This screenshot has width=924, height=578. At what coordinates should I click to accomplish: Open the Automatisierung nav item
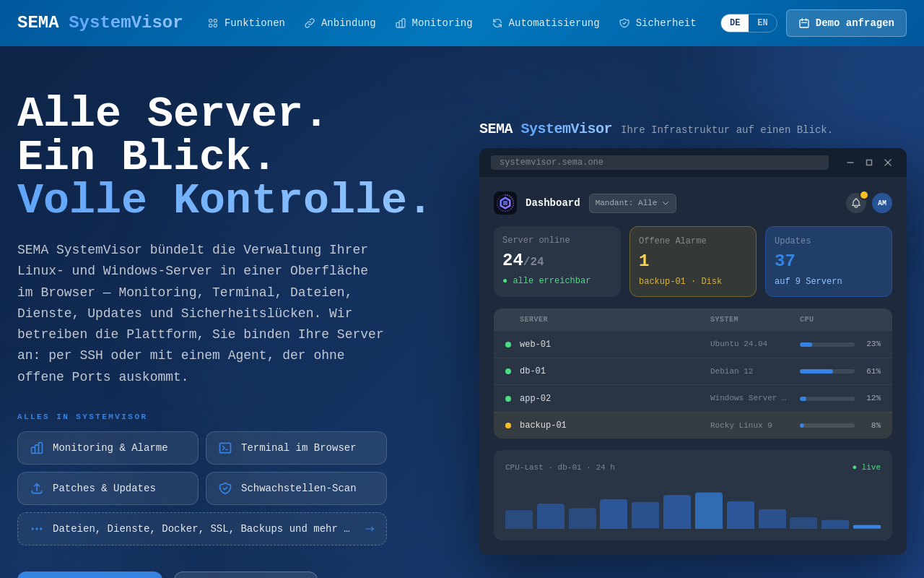tap(546, 23)
